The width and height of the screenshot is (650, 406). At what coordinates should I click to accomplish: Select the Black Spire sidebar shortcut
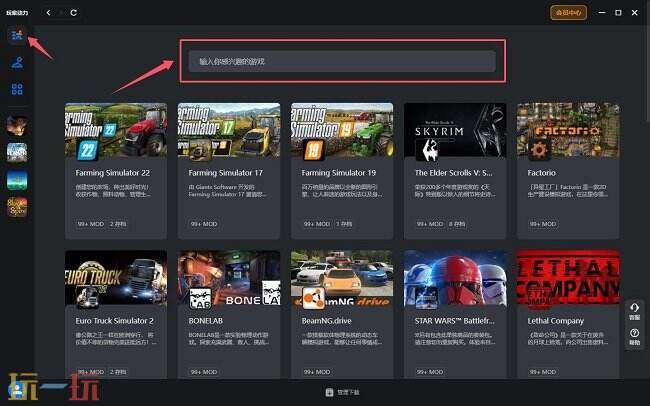(17, 207)
